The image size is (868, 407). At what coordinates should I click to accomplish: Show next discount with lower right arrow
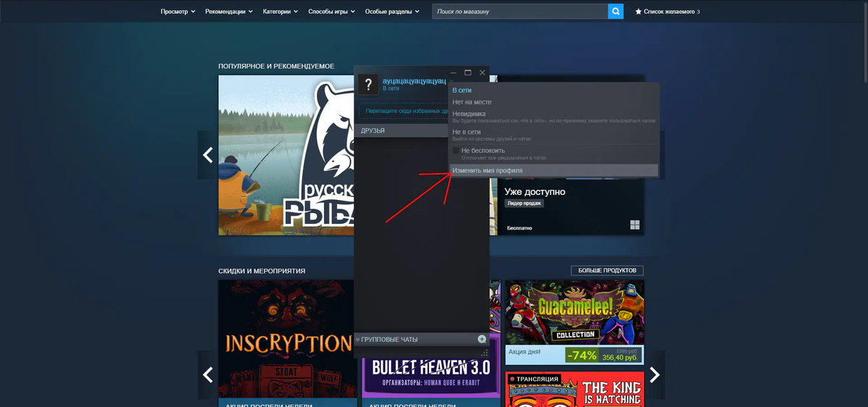pos(655,374)
